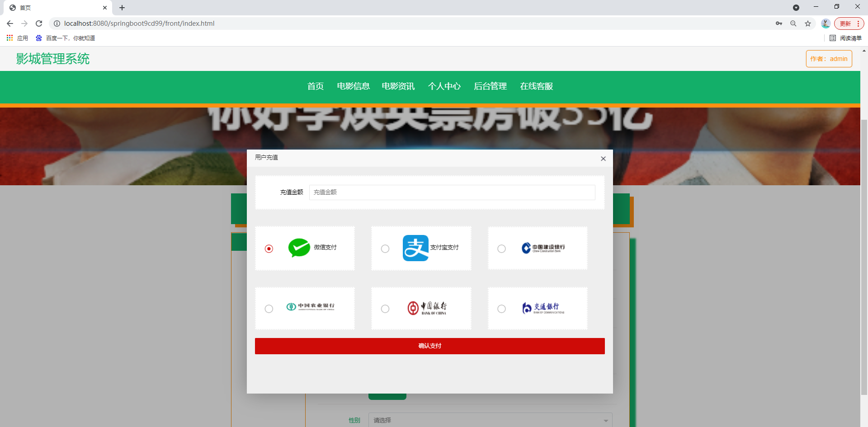Screen dimensions: 868x427
Task: Open saved passwords key icon
Action: 779,23
